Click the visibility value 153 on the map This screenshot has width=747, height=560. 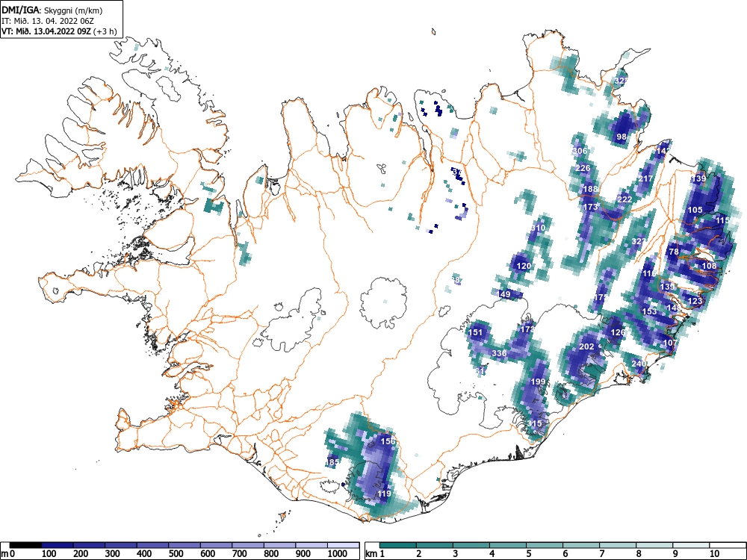coord(649,311)
